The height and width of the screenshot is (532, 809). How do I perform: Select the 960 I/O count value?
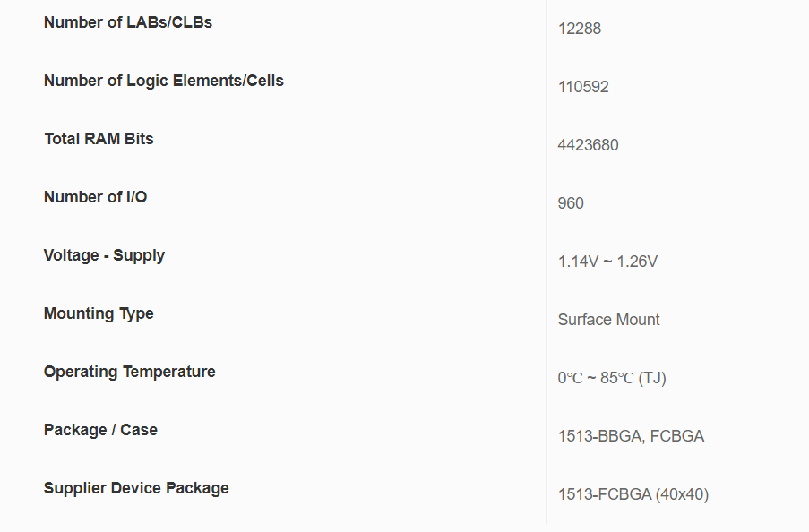pyautogui.click(x=571, y=203)
